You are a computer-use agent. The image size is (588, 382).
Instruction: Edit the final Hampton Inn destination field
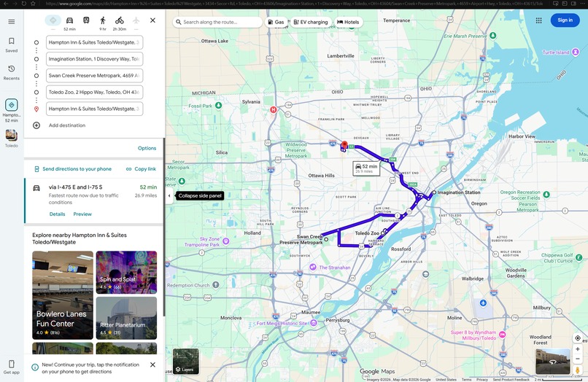point(95,109)
